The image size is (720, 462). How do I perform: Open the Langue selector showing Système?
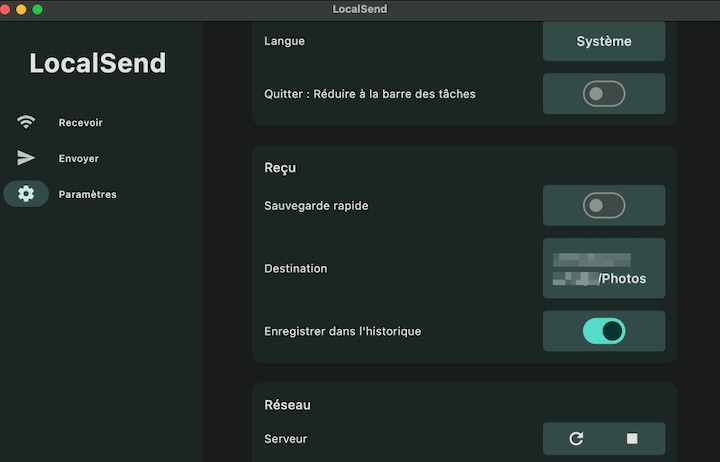click(x=604, y=41)
